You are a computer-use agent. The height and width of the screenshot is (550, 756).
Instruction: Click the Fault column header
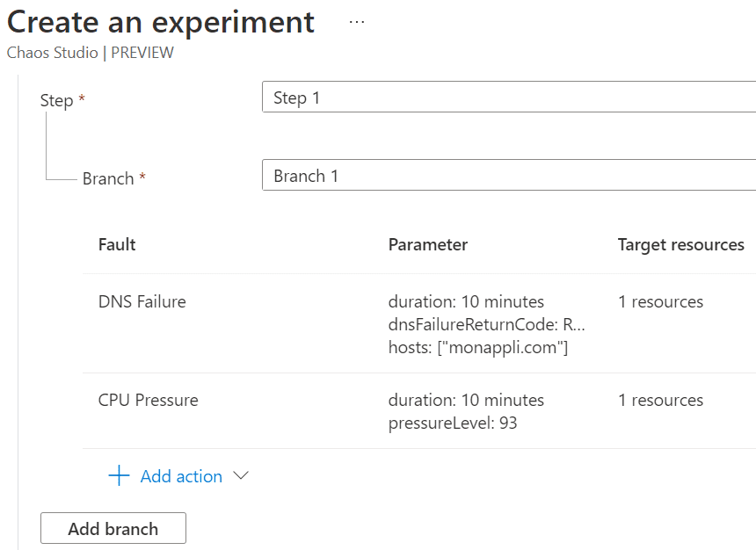pos(117,244)
